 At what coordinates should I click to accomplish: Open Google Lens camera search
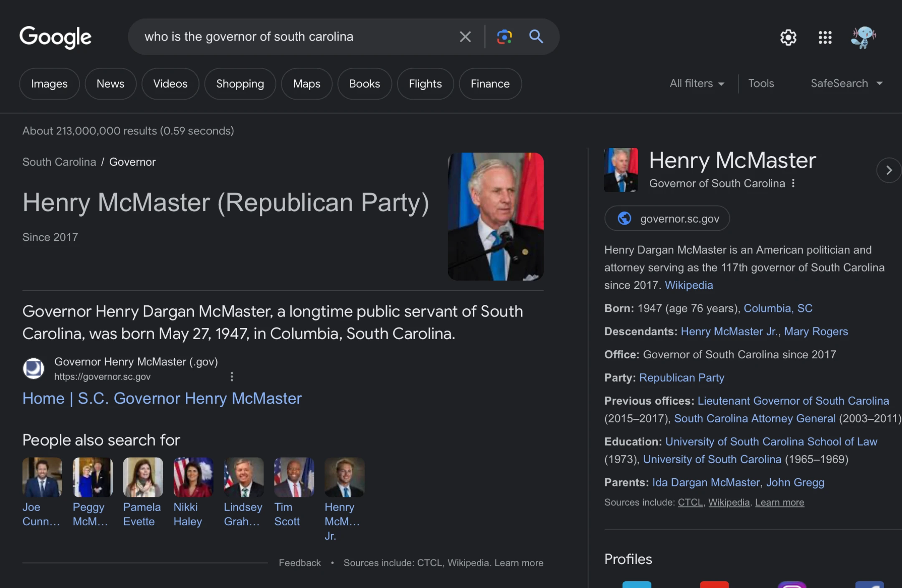[x=504, y=37]
